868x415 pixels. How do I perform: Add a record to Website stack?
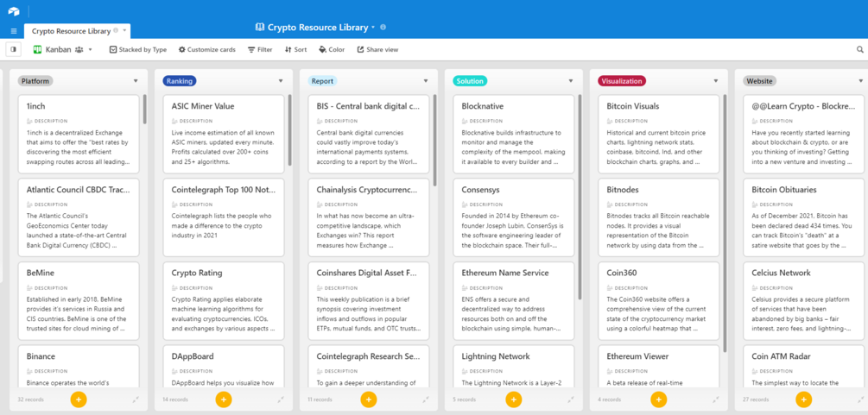804,399
